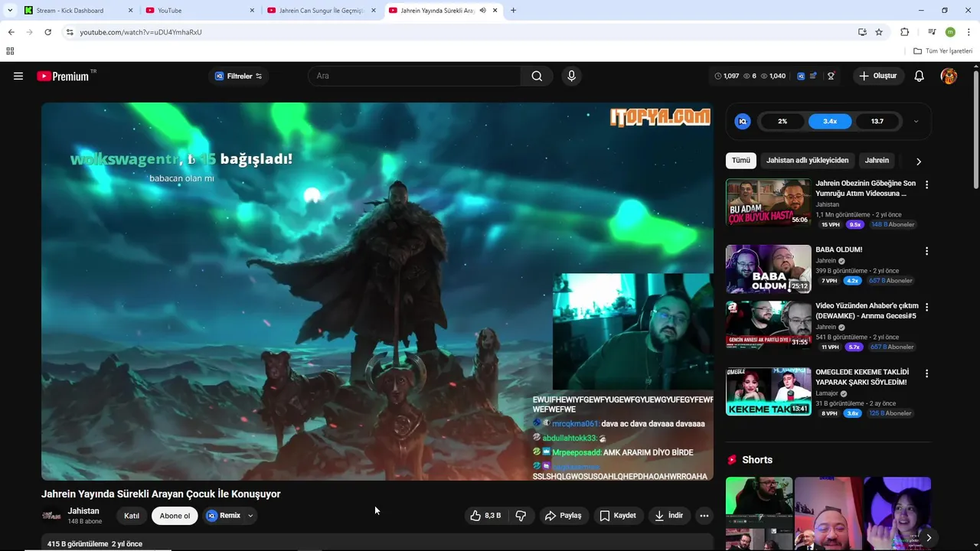Select the Jahrein chip

877,161
